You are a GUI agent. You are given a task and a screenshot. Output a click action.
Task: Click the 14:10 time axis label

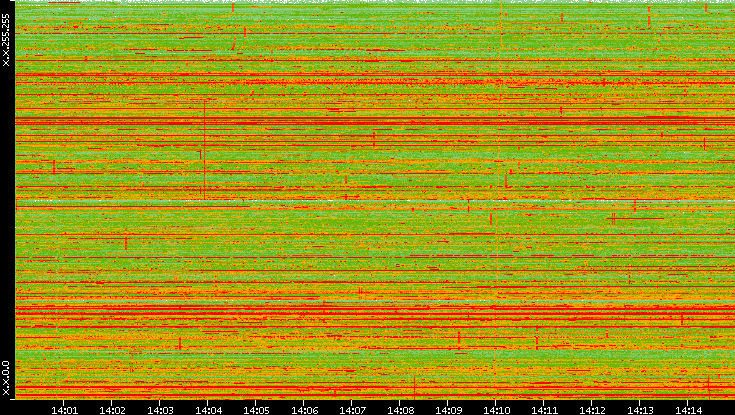point(496,410)
